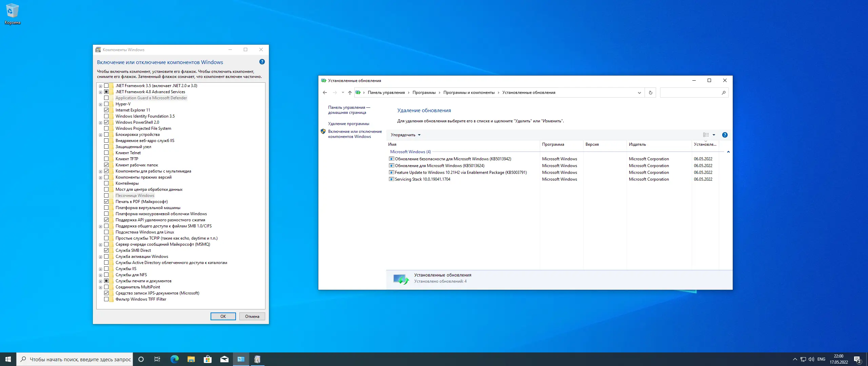The width and height of the screenshot is (868, 366).
Task: Enable the Hyper-V checkbox
Action: point(106,104)
